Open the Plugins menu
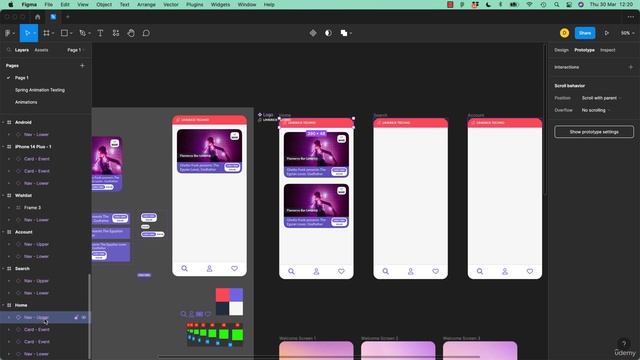 [x=195, y=4]
